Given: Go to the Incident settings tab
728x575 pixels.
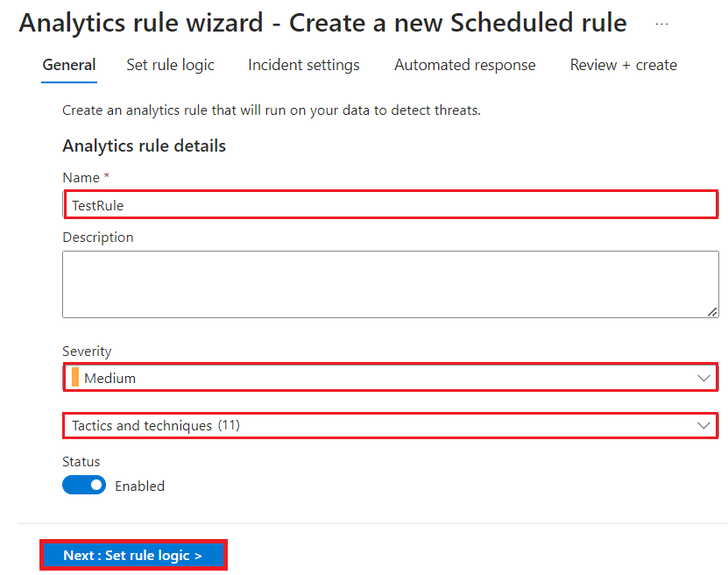Looking at the screenshot, I should 303,65.
